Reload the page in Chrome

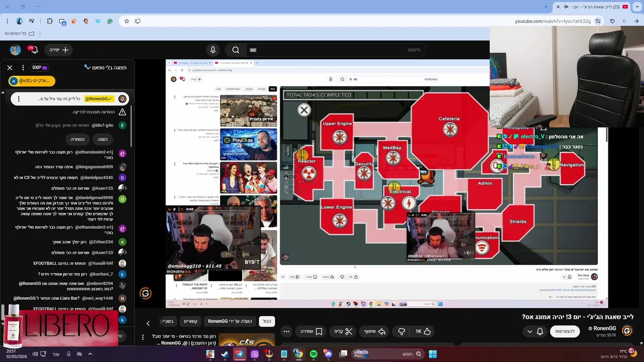[612, 21]
